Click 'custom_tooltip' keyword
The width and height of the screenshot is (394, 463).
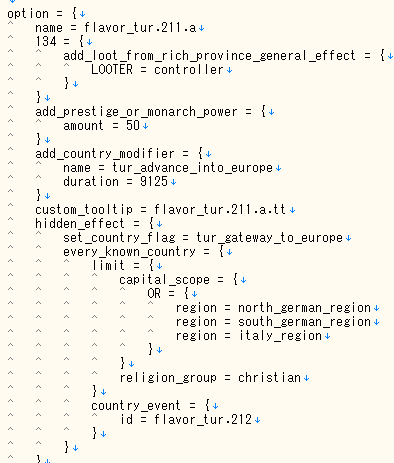pyautogui.click(x=84, y=210)
